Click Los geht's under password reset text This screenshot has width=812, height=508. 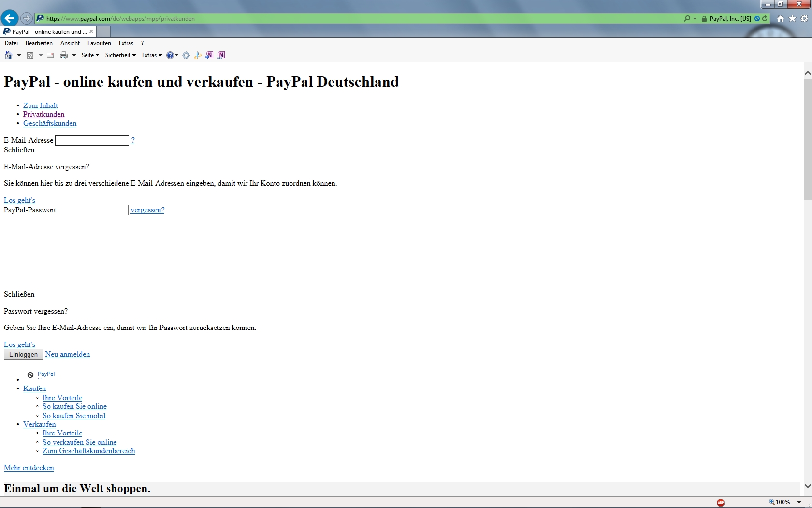pos(19,344)
